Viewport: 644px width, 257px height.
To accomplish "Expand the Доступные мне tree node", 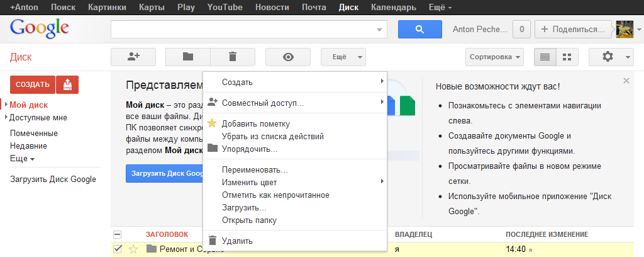I will tap(6, 118).
